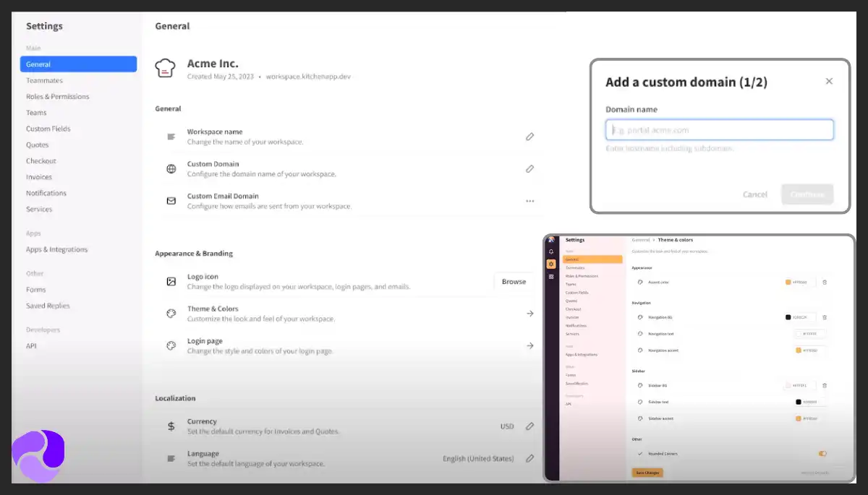The width and height of the screenshot is (868, 495).
Task: Click the Domain name input field
Action: (x=720, y=130)
